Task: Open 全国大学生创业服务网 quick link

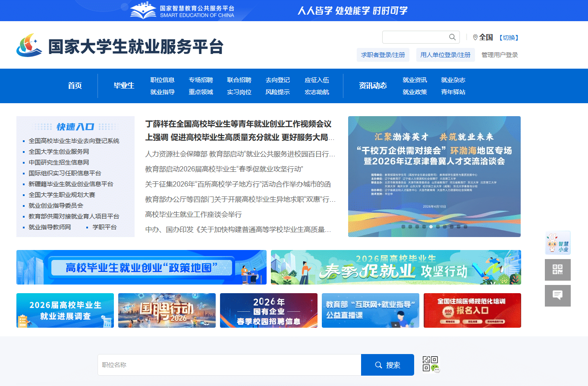Action: coord(59,152)
